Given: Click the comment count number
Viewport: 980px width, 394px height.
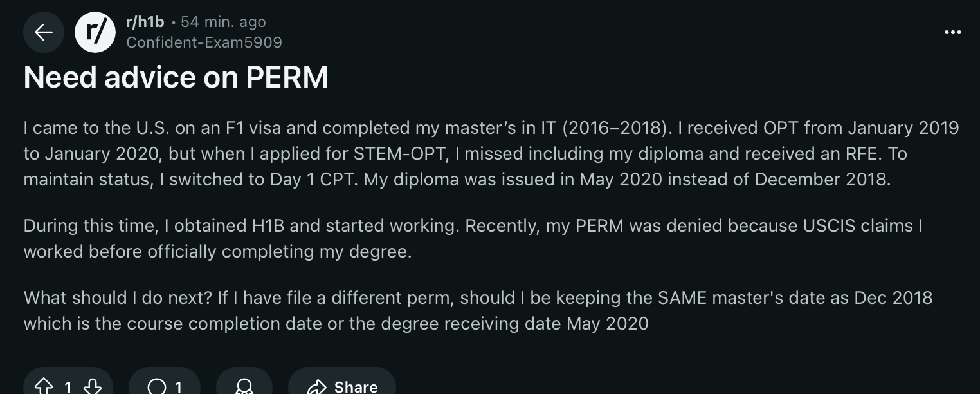Looking at the screenshot, I should (178, 387).
